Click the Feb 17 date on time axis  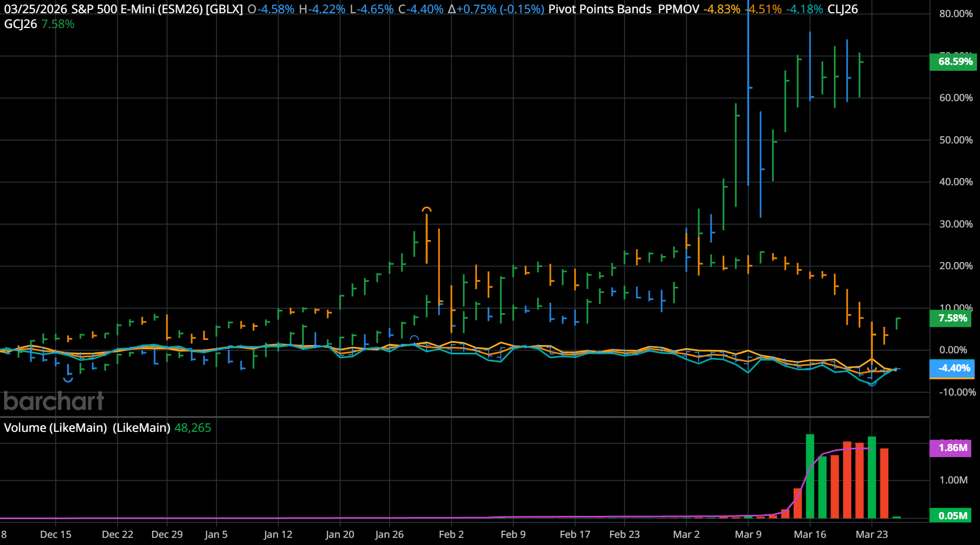point(575,535)
